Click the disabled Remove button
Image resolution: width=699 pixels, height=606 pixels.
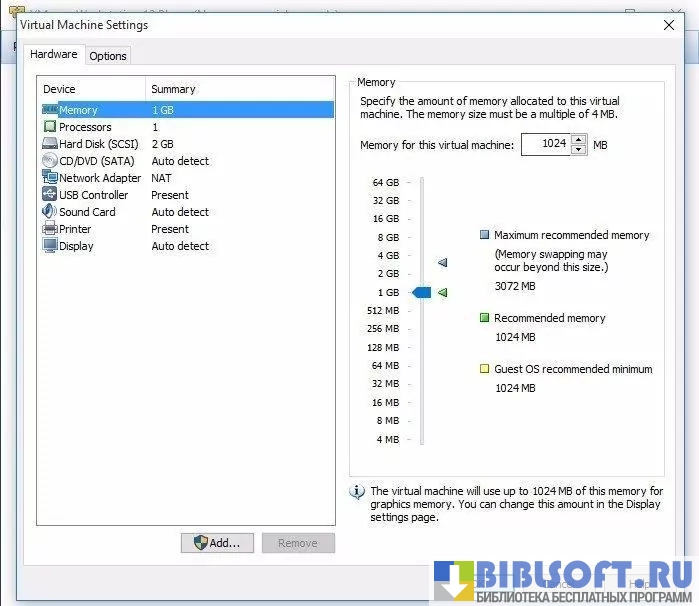(298, 543)
